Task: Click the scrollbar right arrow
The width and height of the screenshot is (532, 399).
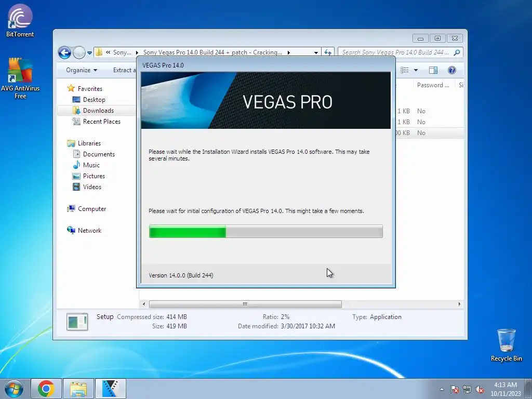Action: click(x=459, y=304)
